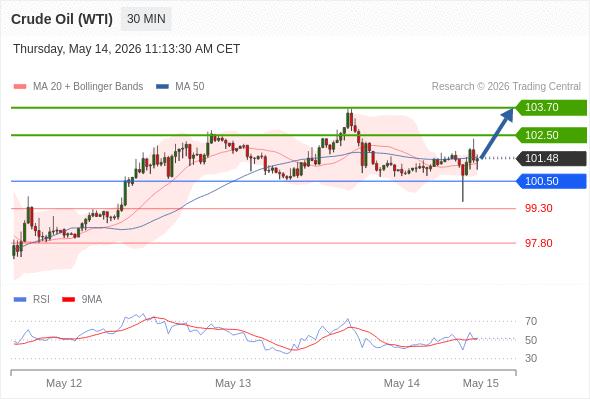Click the blue MA 50 legend swatch
Image resolution: width=590 pixels, height=400 pixels.
tap(162, 87)
